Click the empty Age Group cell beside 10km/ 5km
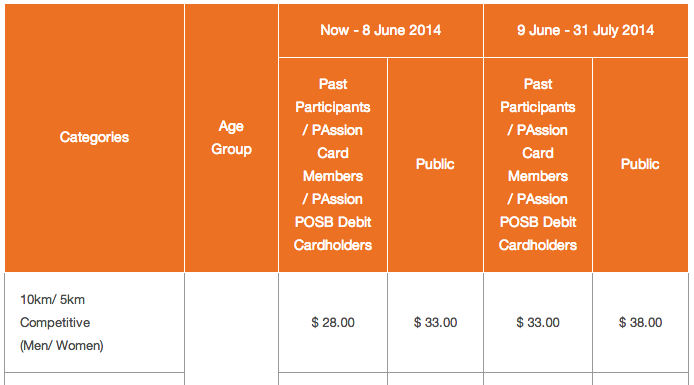This screenshot has height=385, width=694. pyautogui.click(x=231, y=328)
